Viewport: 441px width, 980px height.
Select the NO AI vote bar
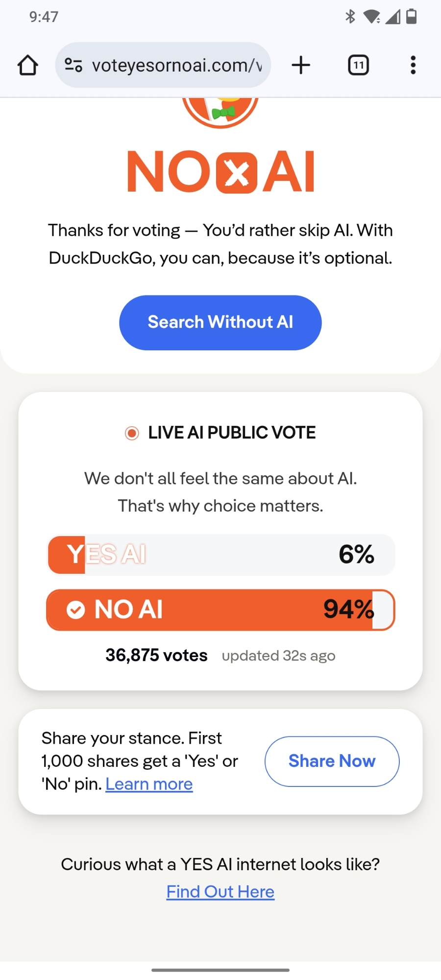pos(220,610)
